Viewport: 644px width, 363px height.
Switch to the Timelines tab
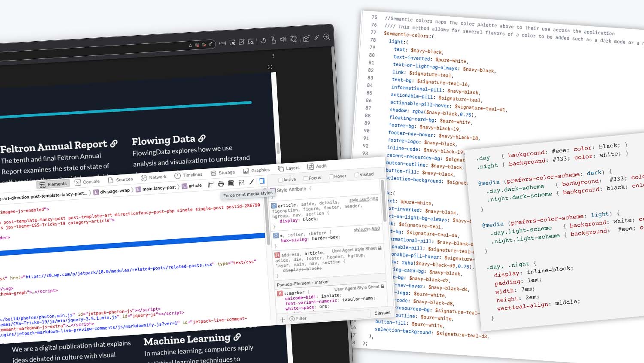tap(188, 175)
